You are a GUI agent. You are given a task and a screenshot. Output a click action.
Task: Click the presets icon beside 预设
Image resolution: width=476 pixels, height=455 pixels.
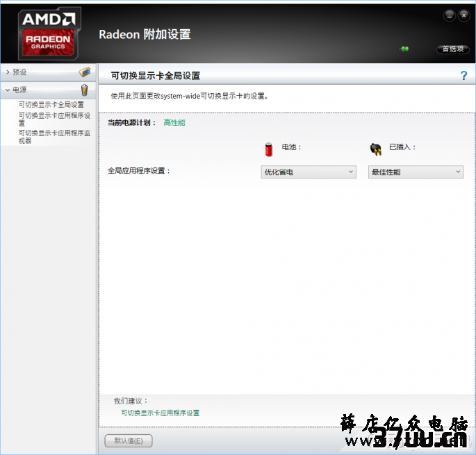click(x=85, y=72)
